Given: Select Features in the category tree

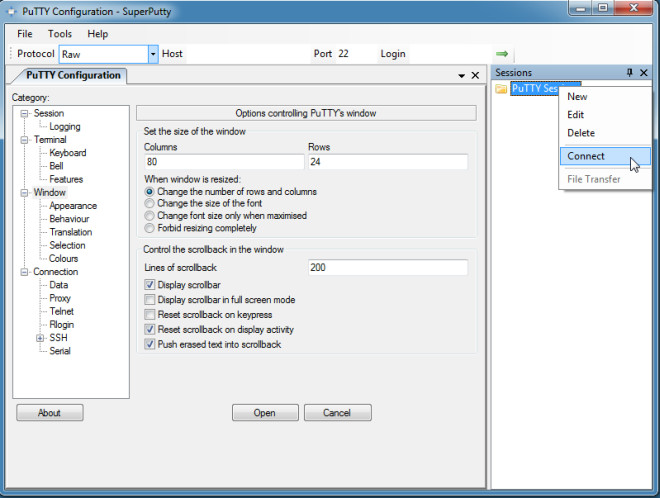Looking at the screenshot, I should [66, 179].
